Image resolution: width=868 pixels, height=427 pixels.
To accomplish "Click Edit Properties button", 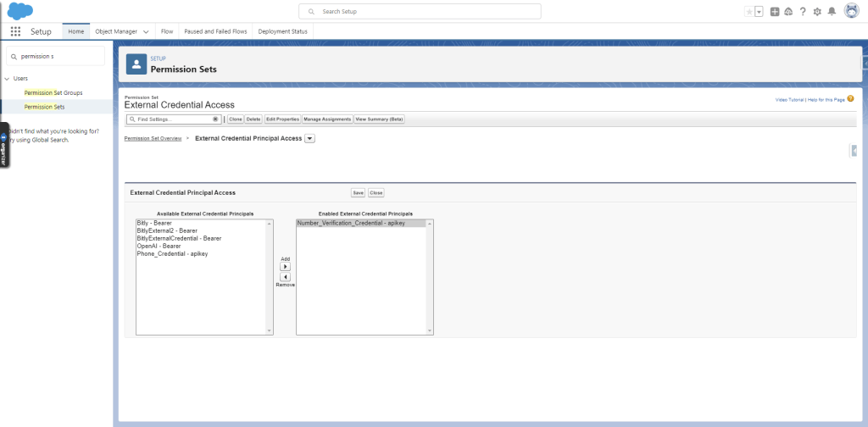I will (x=282, y=119).
